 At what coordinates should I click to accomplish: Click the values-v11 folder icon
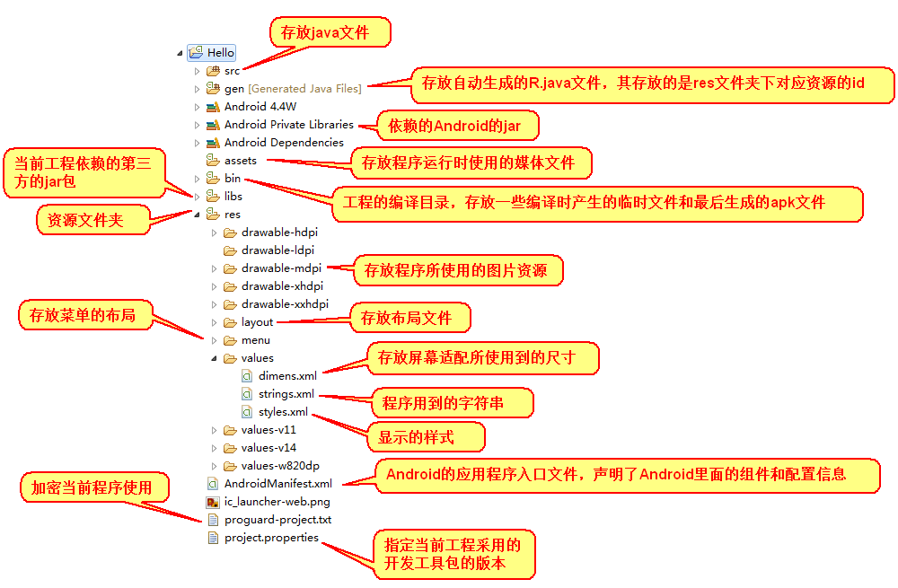230,430
